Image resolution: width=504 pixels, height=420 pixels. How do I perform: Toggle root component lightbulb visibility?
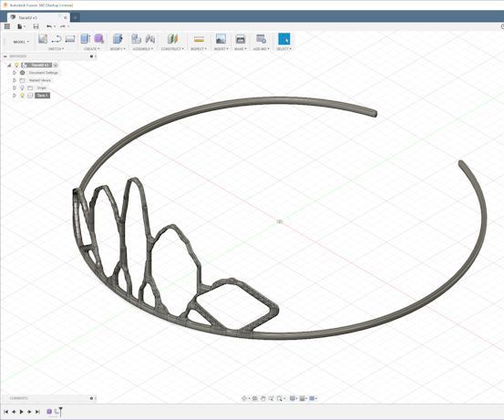(17, 66)
